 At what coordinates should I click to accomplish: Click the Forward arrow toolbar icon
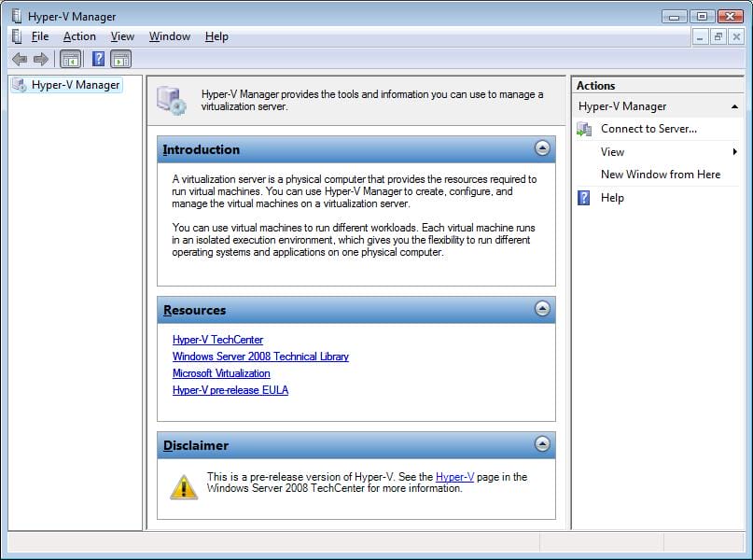coord(41,59)
